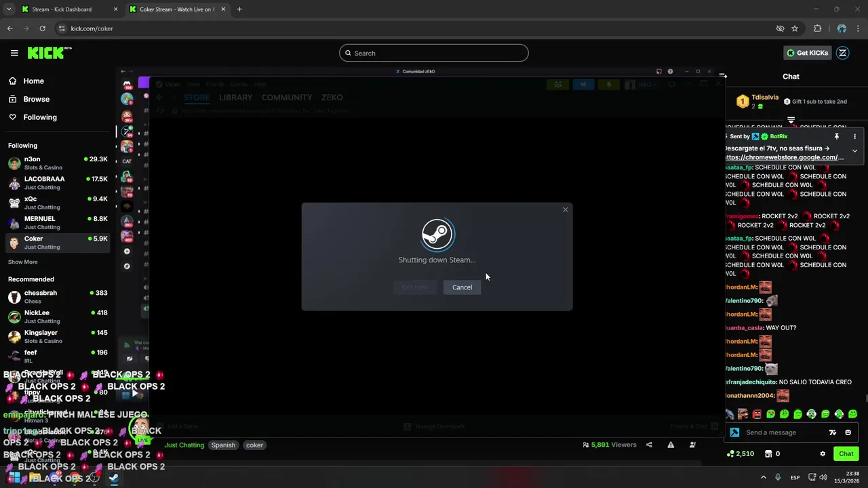Cancel the Steam shutdown
Viewport: 868px width, 488px height.
(x=462, y=287)
